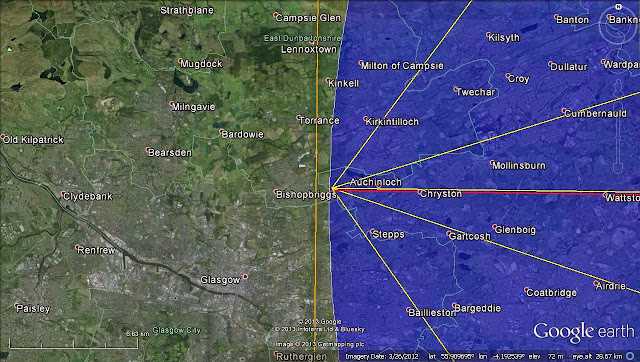Click the North (N) compass button
The image size is (640, 362).
click(618, 7)
